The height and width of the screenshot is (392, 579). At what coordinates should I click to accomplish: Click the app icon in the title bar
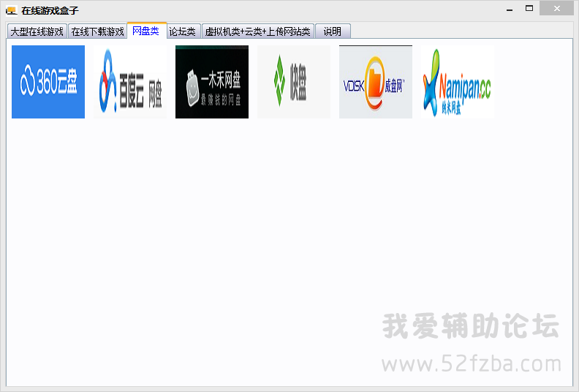[x=12, y=11]
